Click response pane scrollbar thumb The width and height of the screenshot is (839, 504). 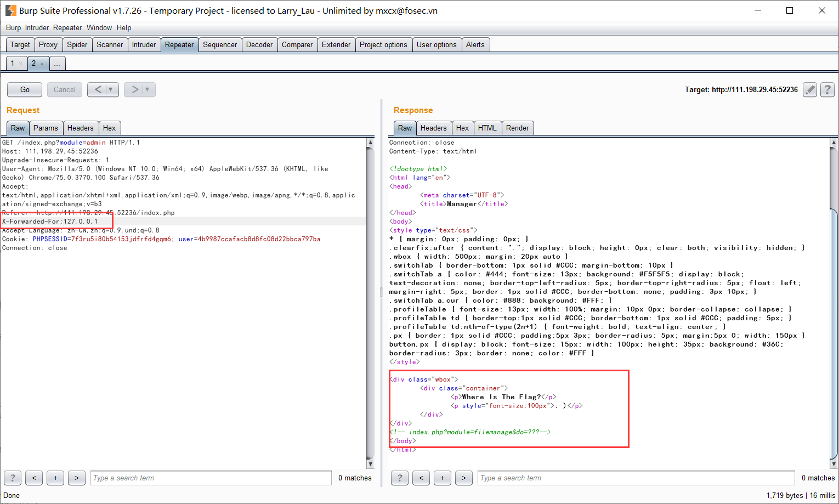pyautogui.click(x=834, y=333)
